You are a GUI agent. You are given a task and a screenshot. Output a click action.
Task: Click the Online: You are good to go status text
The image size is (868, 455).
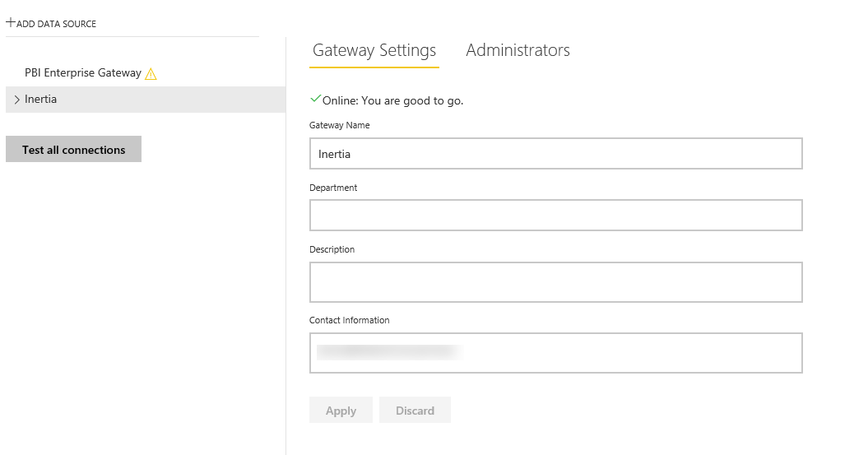click(x=393, y=100)
